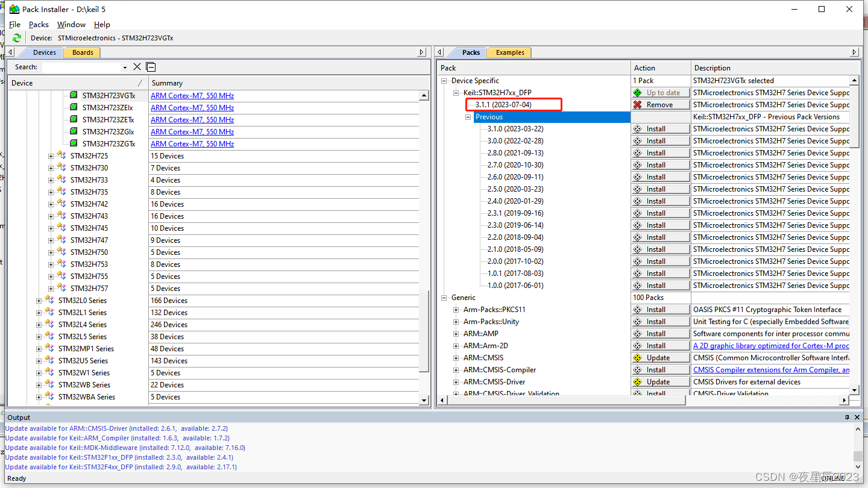Select the STM32U5 Series row
The image size is (868, 488).
(83, 361)
